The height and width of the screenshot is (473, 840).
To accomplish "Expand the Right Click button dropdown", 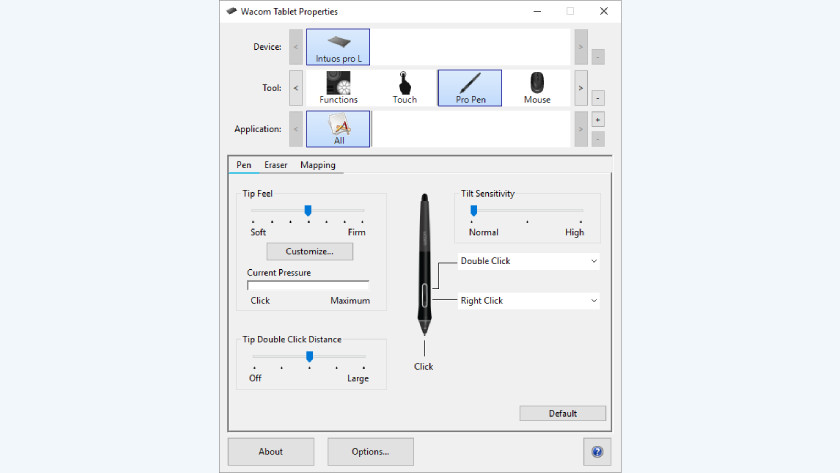I will click(528, 301).
